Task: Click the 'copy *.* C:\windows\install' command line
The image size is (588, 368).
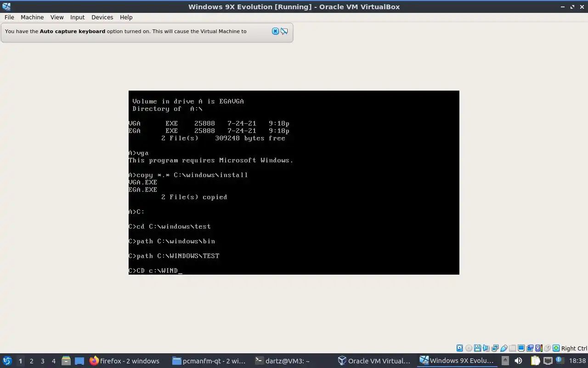Action: tap(188, 175)
